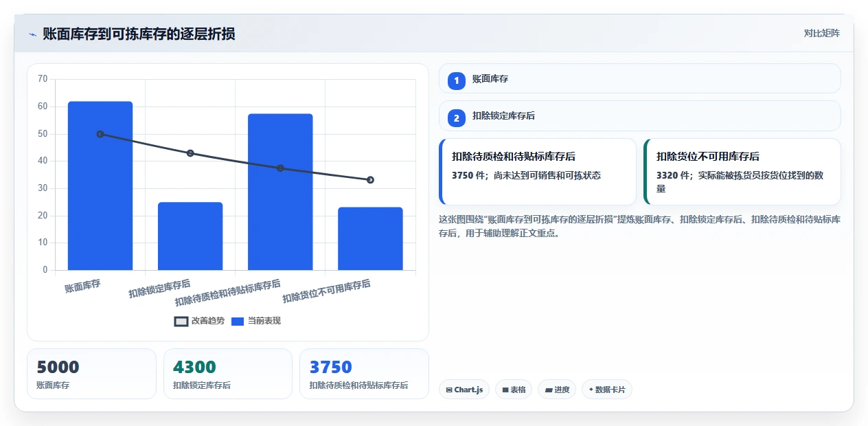Click the x-axis label 扣除货位不可用库存后

(327, 291)
